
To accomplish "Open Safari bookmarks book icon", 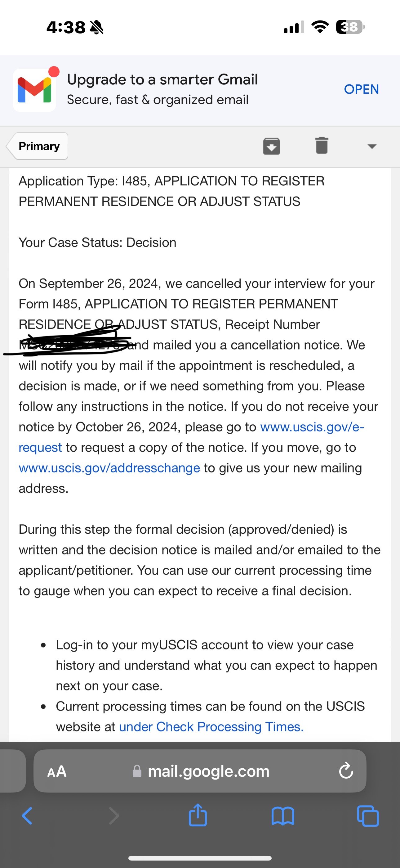I will 283,816.
